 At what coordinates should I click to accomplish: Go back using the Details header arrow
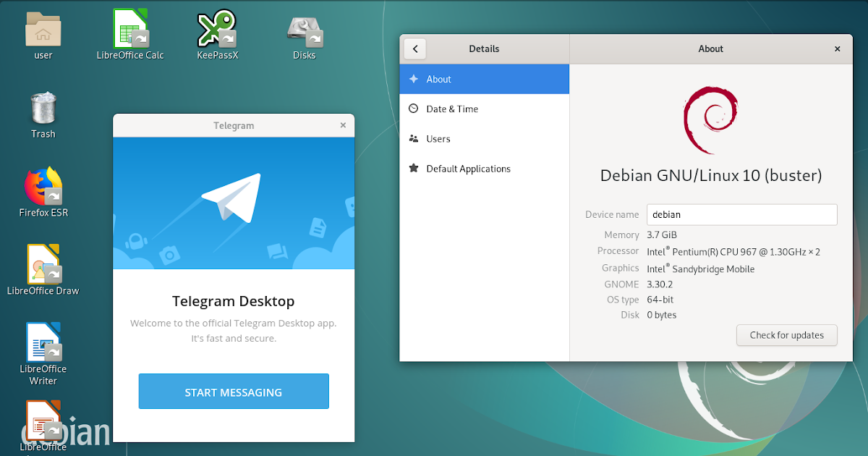click(x=414, y=48)
